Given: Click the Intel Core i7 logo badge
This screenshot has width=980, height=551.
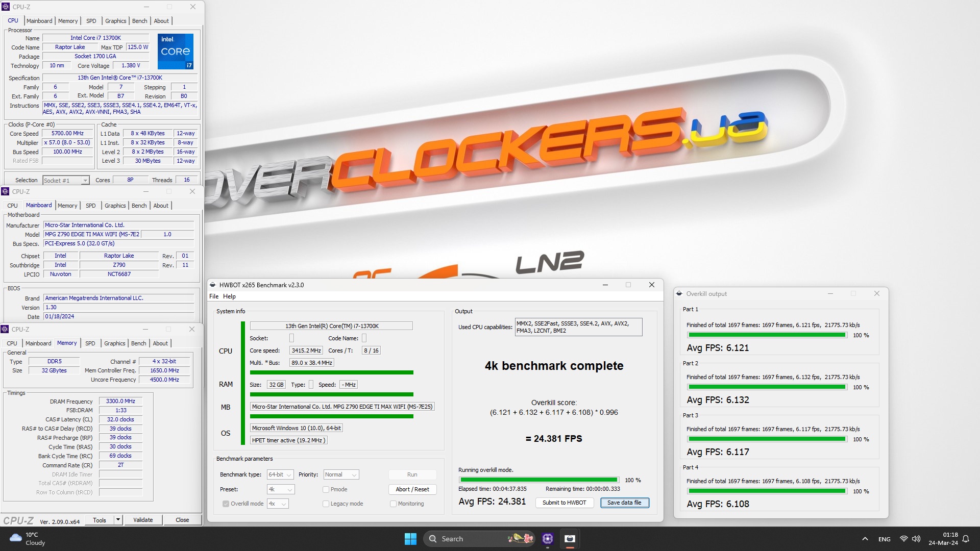Looking at the screenshot, I should coord(176,52).
